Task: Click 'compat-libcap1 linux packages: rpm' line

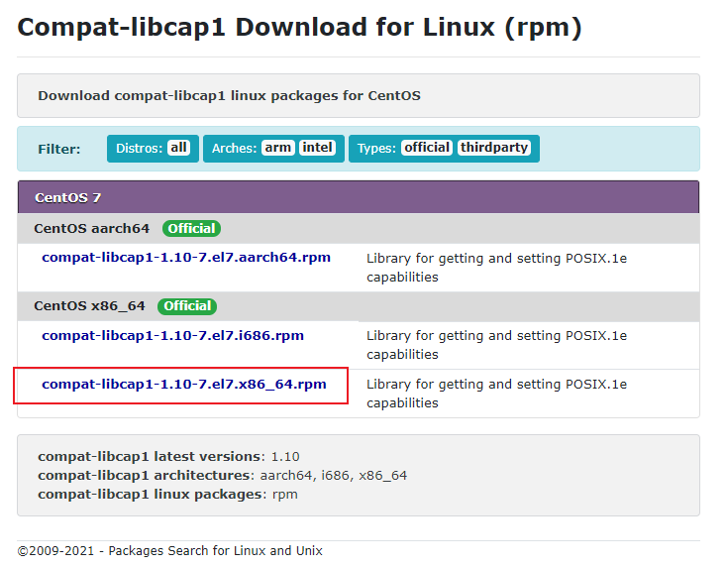Action: coord(167,494)
